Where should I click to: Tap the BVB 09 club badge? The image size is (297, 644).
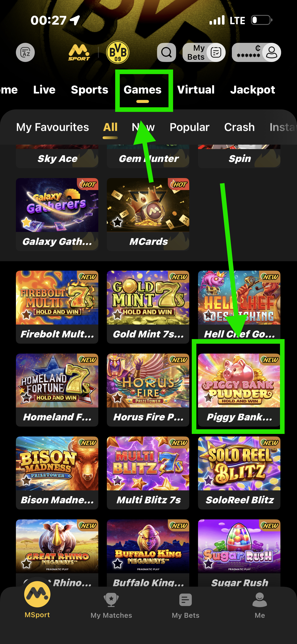[117, 53]
